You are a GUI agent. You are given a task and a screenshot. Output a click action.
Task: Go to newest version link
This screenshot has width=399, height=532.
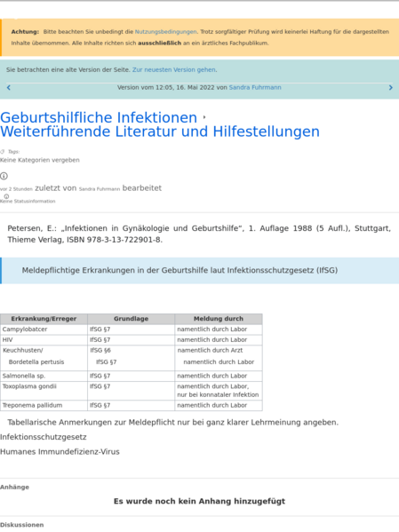[174, 69]
